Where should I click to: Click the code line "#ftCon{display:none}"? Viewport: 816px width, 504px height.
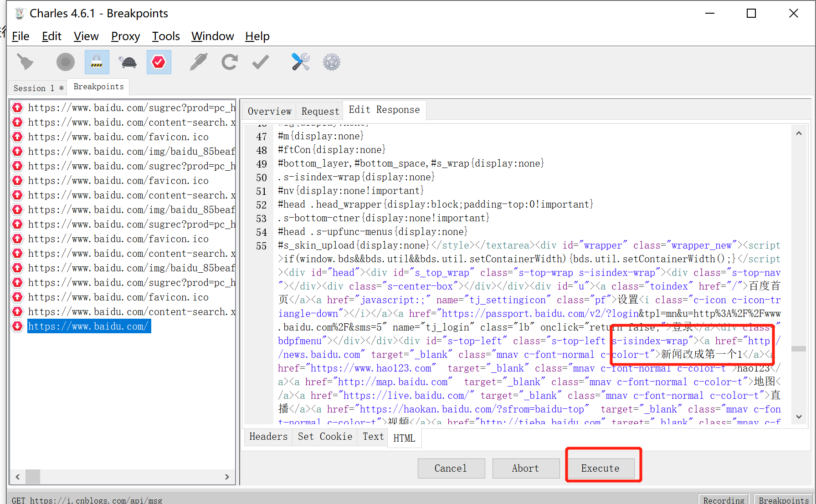[x=332, y=149]
